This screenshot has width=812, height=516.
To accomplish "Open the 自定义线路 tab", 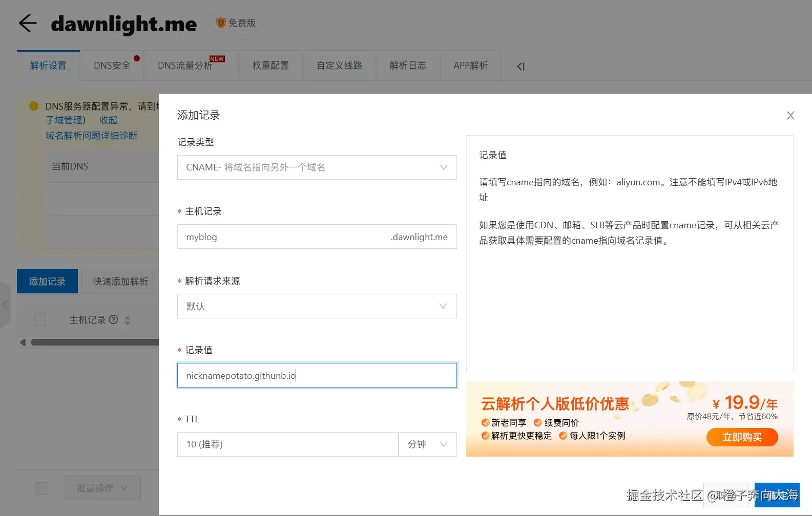I will point(339,66).
